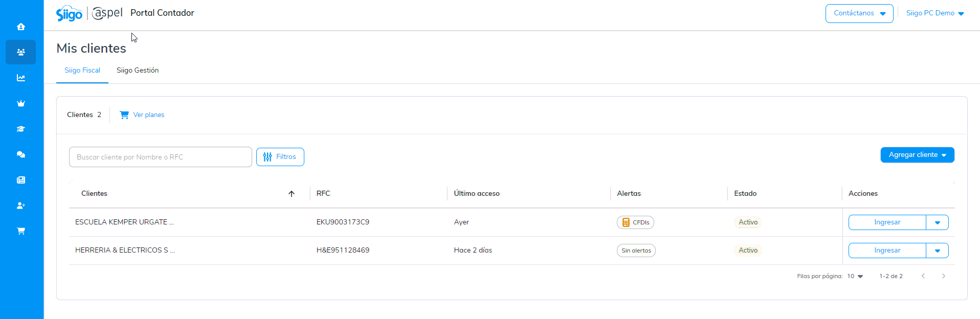
Task: Switch to the Siigo Gestión tab
Action: (x=138, y=71)
